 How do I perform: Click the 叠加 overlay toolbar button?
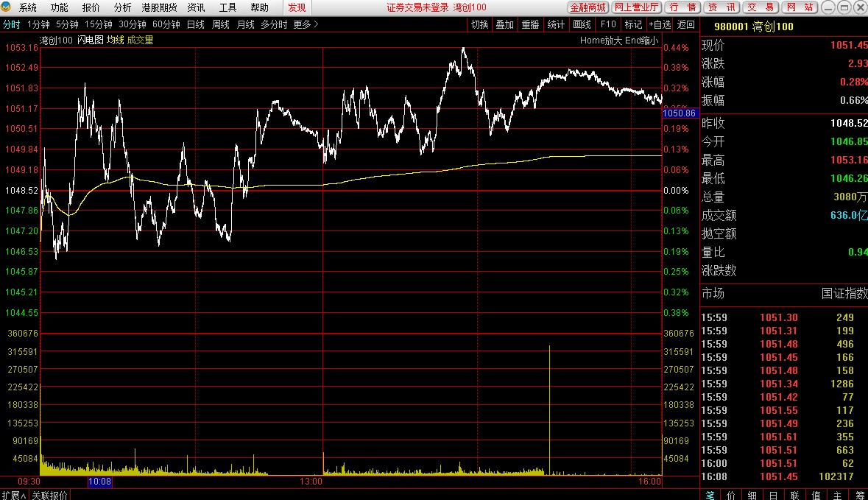point(504,24)
